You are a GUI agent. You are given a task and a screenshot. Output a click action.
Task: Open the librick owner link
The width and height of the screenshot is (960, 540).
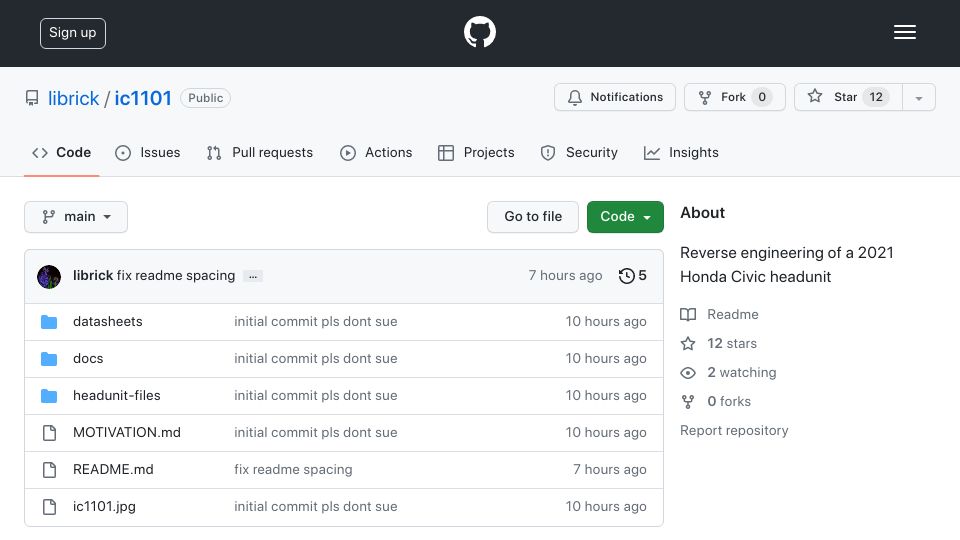point(73,98)
